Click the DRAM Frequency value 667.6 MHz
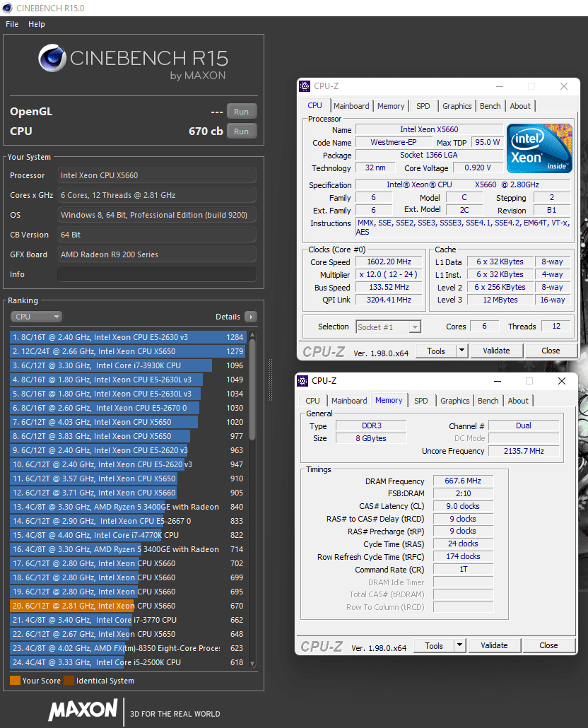The width and height of the screenshot is (588, 728). tap(463, 481)
